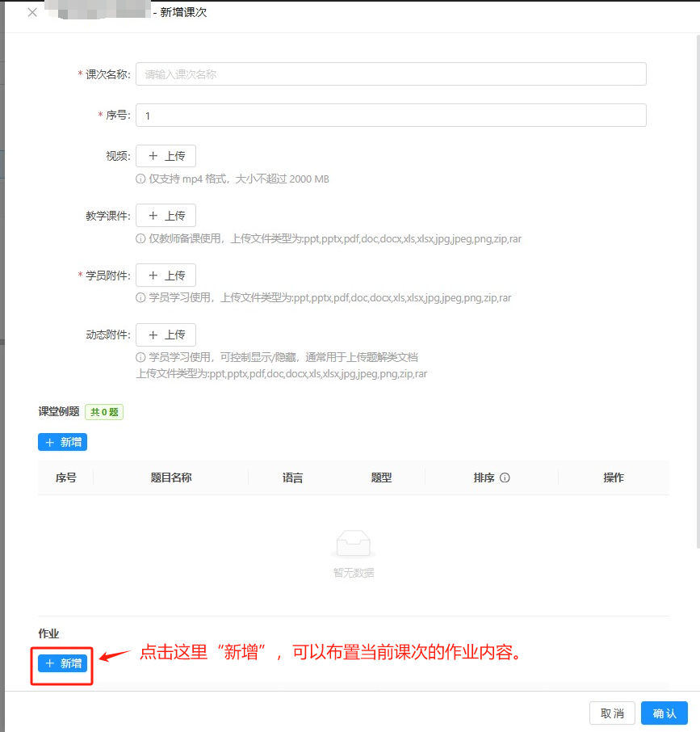Click the 序号 input field

click(x=391, y=116)
